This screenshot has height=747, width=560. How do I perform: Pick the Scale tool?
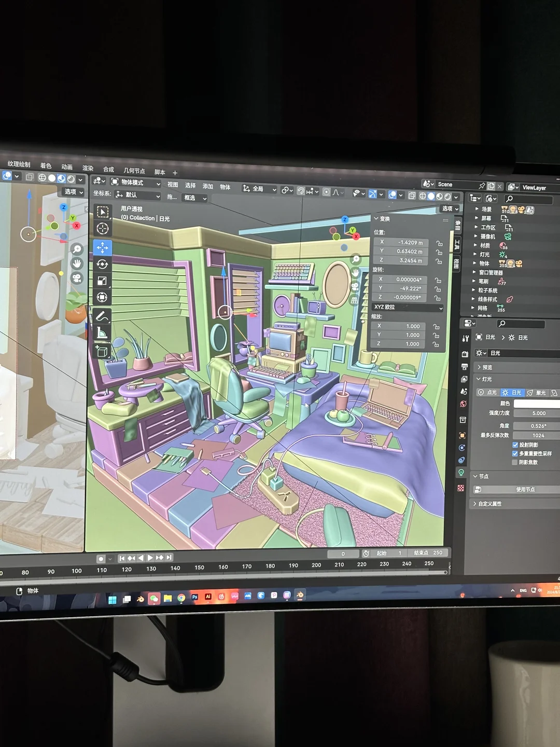(103, 281)
